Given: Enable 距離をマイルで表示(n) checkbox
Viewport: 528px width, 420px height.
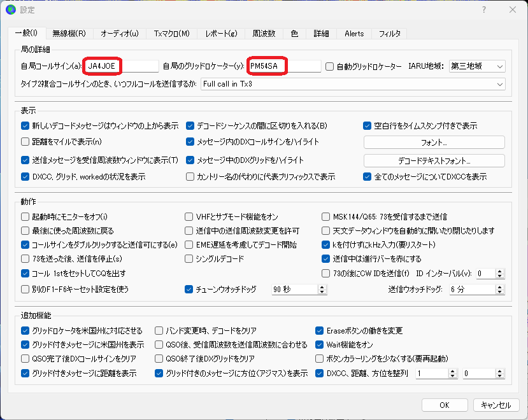Looking at the screenshot, I should coord(25,142).
